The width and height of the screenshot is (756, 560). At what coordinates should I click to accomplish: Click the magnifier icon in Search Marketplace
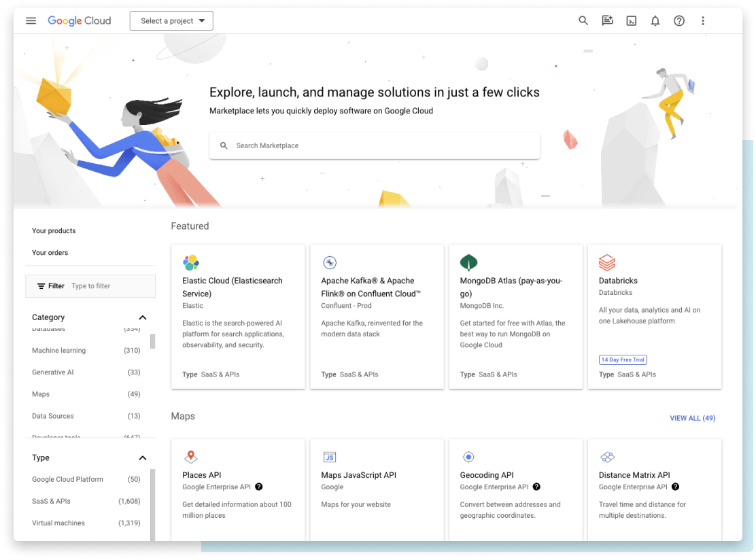tap(224, 145)
